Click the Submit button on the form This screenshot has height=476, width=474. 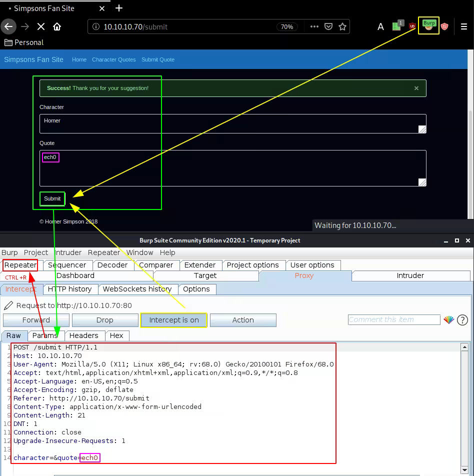coord(52,198)
